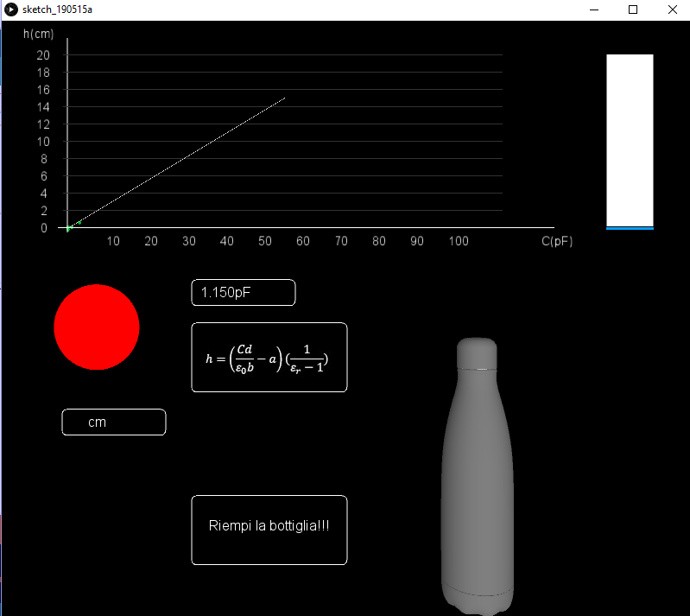The width and height of the screenshot is (690, 616).
Task: Click the cm height readout box
Action: pos(114,422)
